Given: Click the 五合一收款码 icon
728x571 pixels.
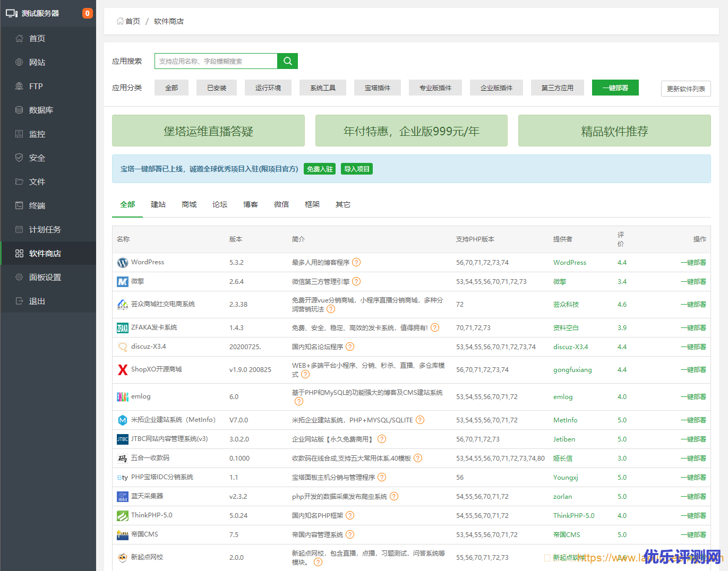Looking at the screenshot, I should pyautogui.click(x=123, y=458).
